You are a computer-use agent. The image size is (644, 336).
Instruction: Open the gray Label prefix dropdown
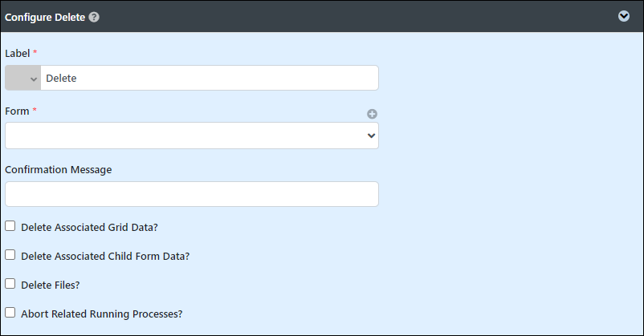(23, 78)
